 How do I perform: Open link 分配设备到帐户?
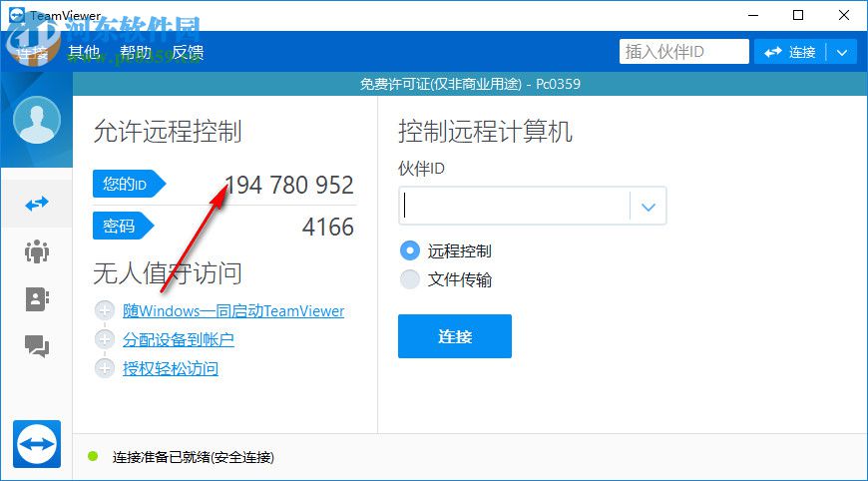click(x=179, y=339)
